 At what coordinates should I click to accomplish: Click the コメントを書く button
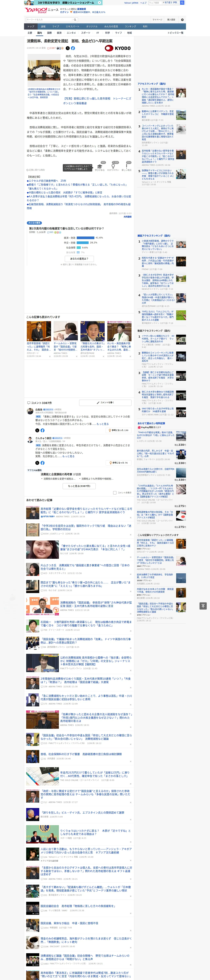105,402
